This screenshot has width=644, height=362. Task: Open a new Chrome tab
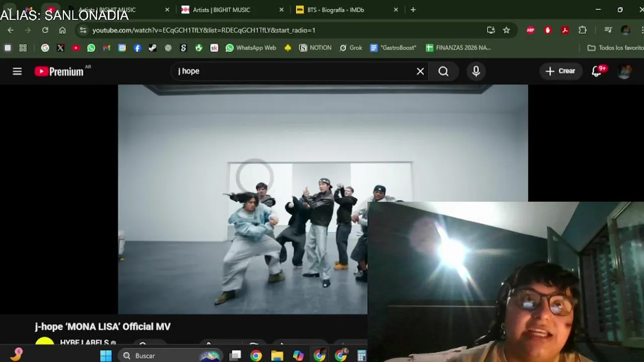[x=413, y=10]
